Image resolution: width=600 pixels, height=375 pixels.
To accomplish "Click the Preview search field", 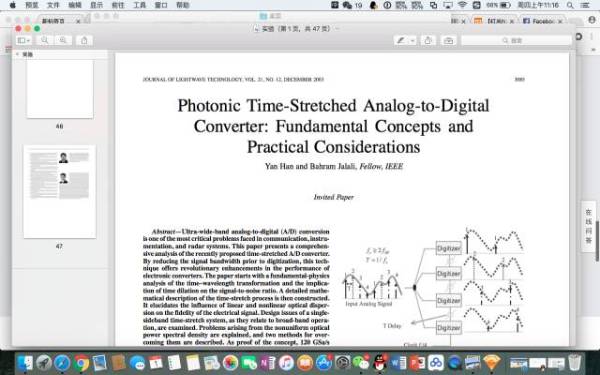I will point(516,40).
